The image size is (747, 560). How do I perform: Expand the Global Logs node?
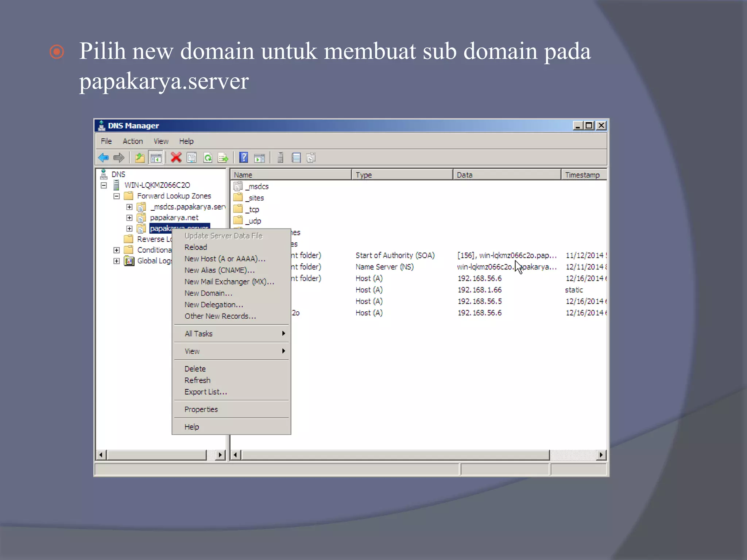pyautogui.click(x=117, y=261)
